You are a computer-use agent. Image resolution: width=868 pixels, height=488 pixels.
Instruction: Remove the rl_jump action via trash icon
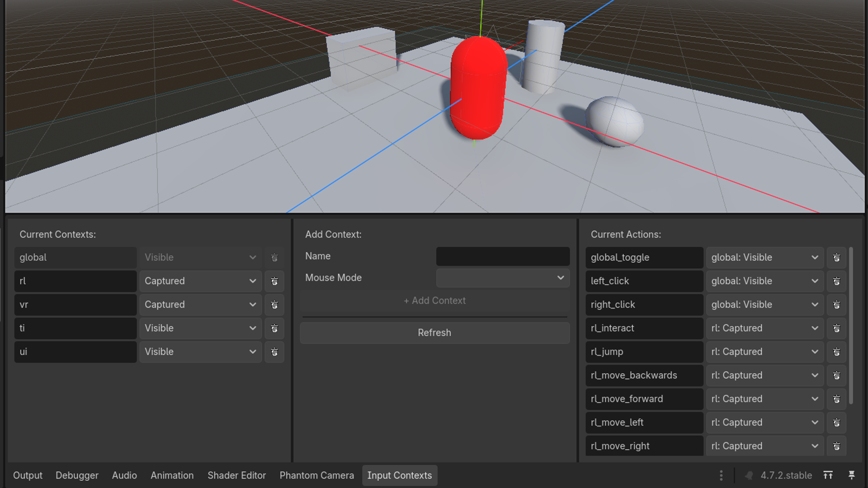836,352
